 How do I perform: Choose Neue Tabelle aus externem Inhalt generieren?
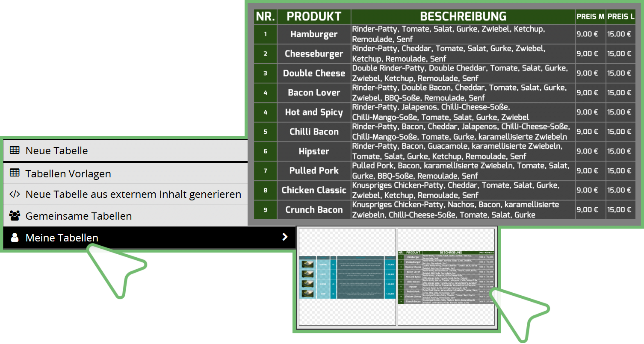tap(126, 194)
